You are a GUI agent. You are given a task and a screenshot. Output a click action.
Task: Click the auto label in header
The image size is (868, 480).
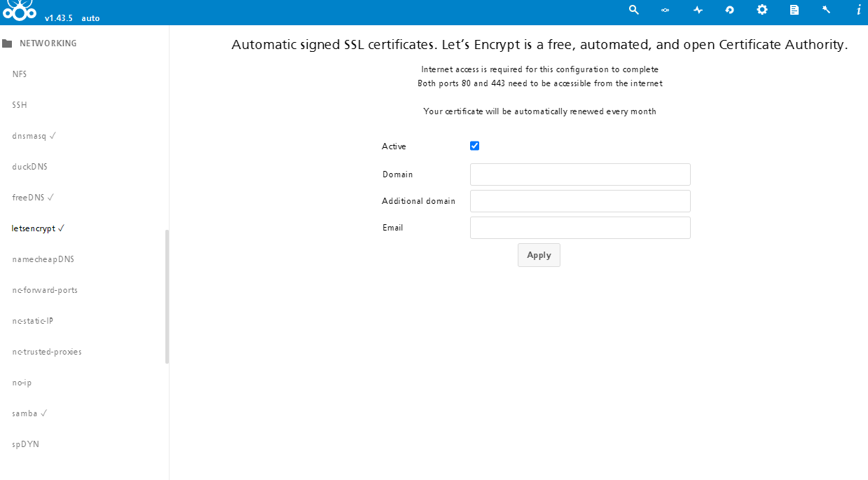(90, 18)
